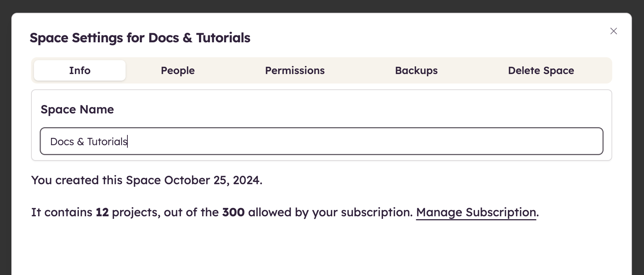
Task: Select the Permissions tab
Action: pos(295,70)
